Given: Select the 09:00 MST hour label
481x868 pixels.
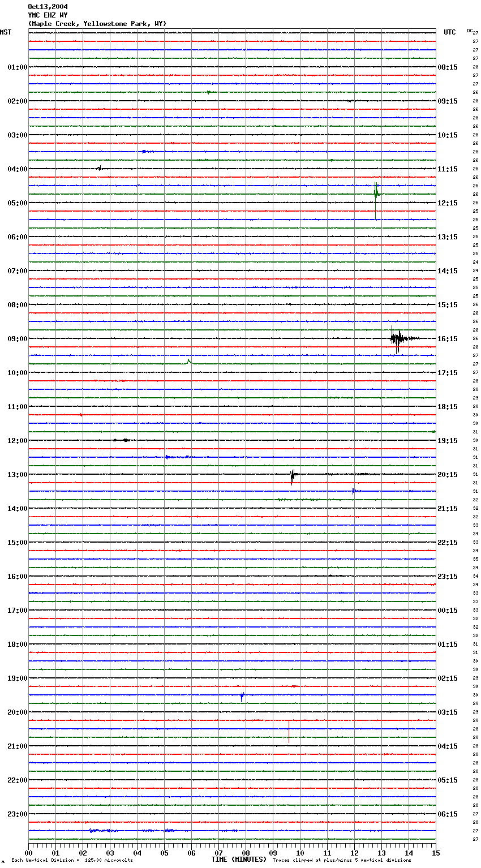Looking at the screenshot, I should click(x=18, y=339).
